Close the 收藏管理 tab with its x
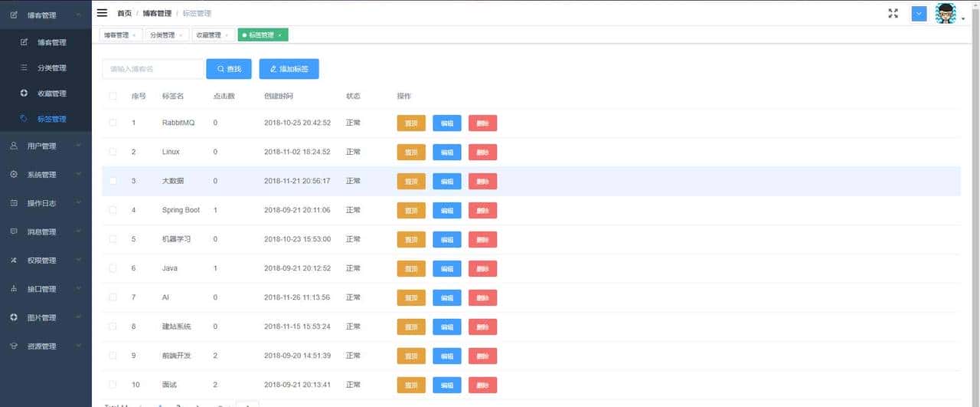Screen dimensions: 980x407 tap(227, 35)
